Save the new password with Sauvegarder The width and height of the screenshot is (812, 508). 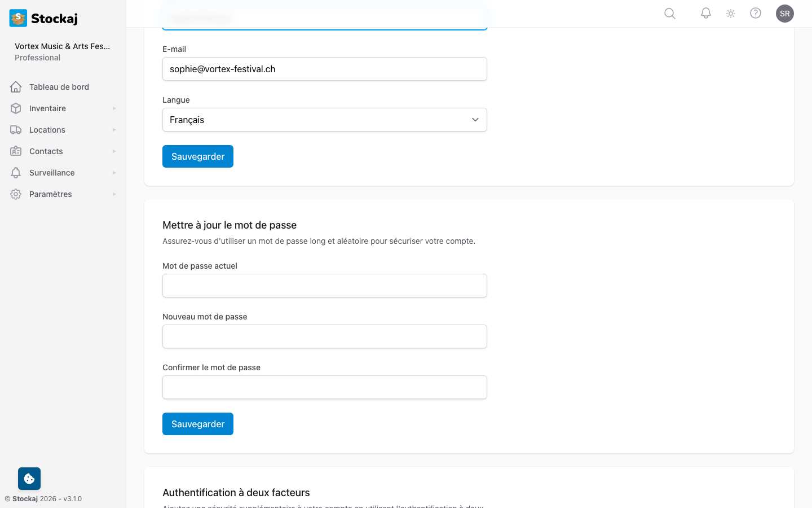(197, 423)
